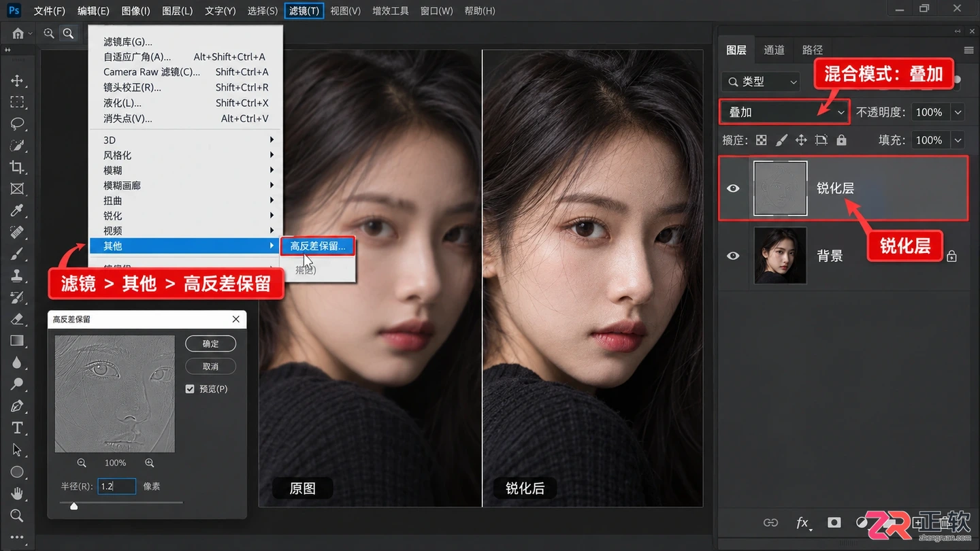Click the 半径 radius slider handle
This screenshot has height=551, width=980.
tap(73, 505)
